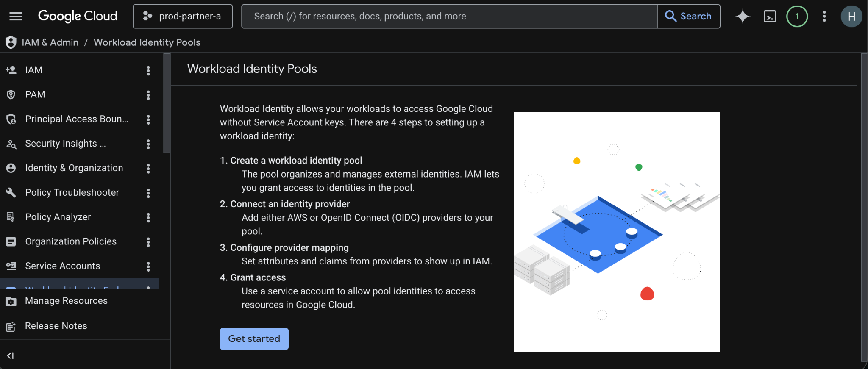Click the Search button
868x369 pixels.
tap(689, 17)
